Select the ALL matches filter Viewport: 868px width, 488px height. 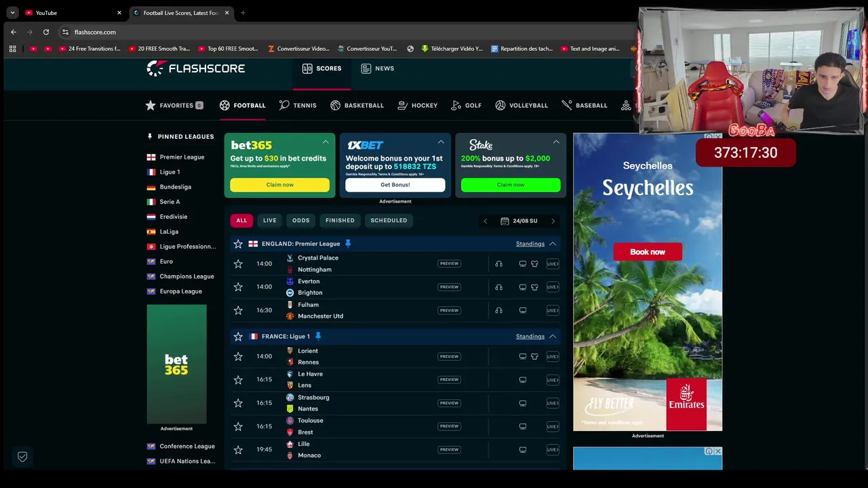coord(241,220)
